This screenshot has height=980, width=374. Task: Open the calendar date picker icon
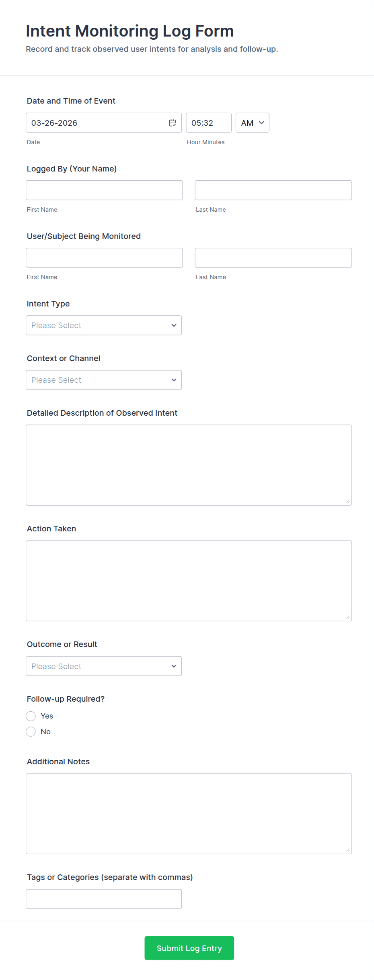pos(172,123)
